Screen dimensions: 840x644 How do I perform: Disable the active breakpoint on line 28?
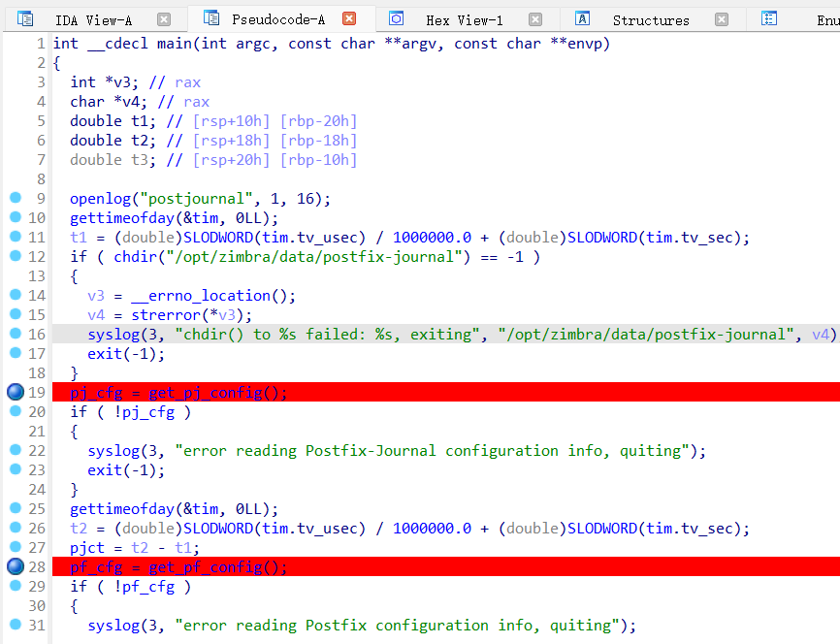point(16,566)
